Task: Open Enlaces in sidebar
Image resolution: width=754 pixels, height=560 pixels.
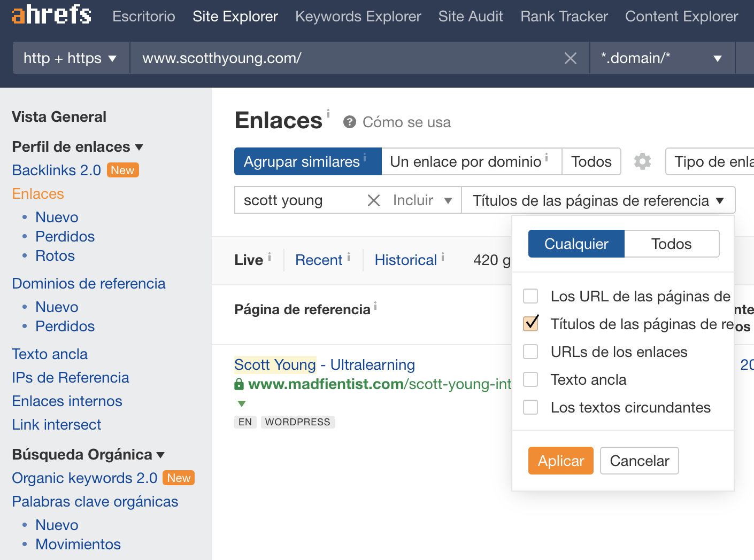Action: pyautogui.click(x=38, y=193)
